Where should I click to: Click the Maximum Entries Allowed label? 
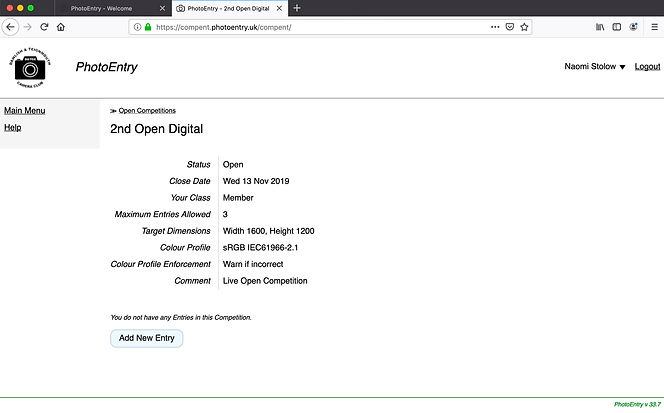pos(163,214)
